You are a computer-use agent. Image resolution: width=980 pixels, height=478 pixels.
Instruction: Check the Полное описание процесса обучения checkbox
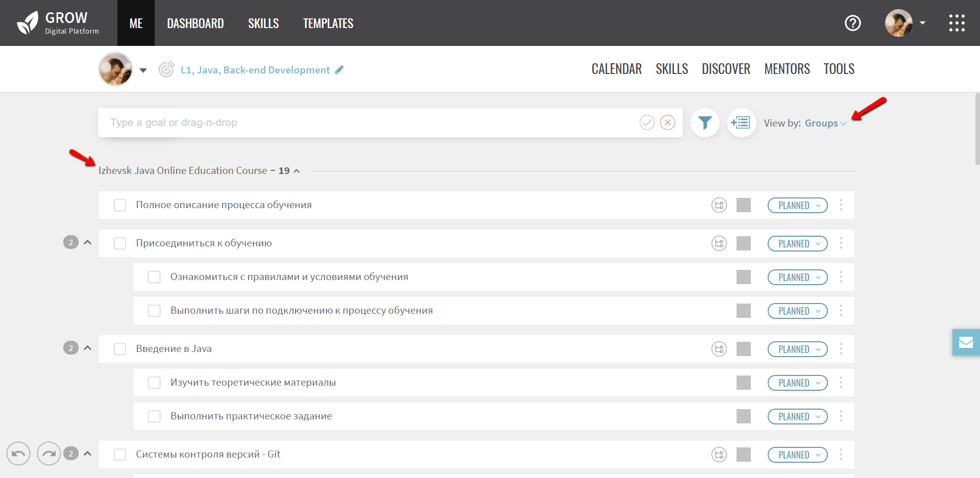click(x=120, y=205)
